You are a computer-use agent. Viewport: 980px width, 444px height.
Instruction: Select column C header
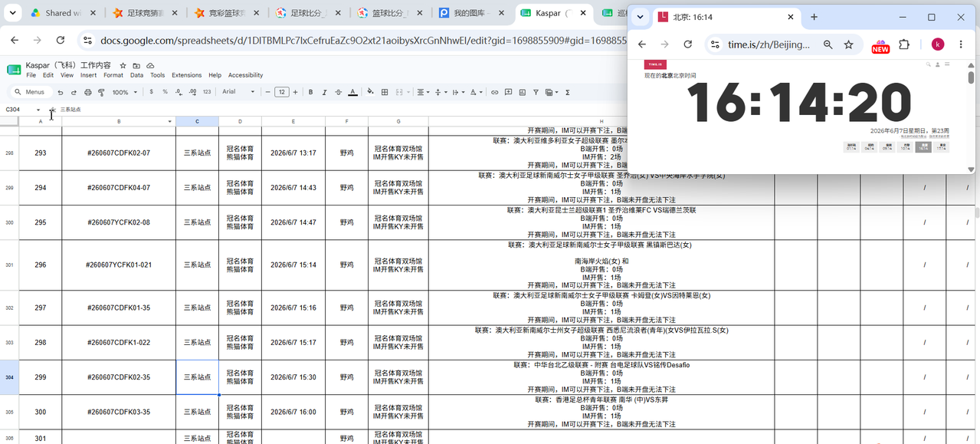click(197, 121)
